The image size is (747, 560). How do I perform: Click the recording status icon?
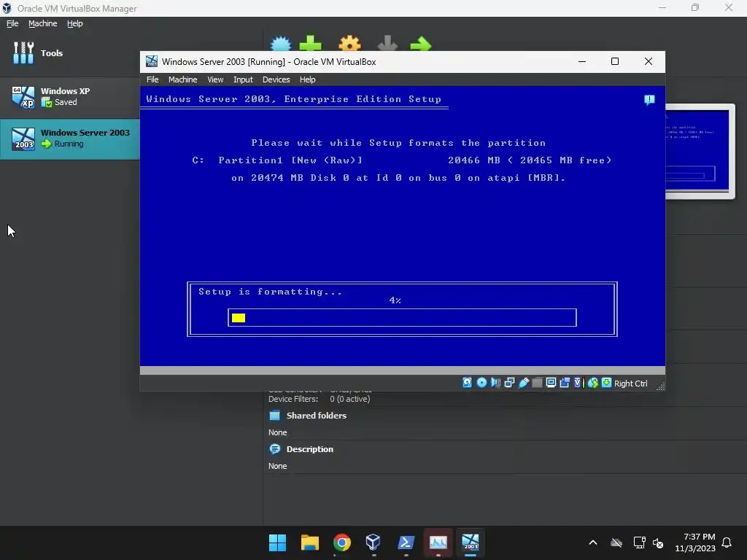coord(565,383)
